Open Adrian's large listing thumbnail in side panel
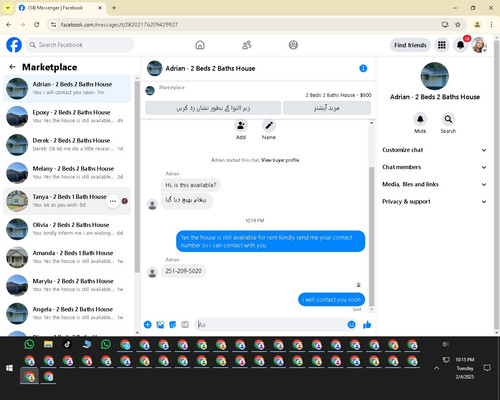500x400 pixels. (x=435, y=76)
